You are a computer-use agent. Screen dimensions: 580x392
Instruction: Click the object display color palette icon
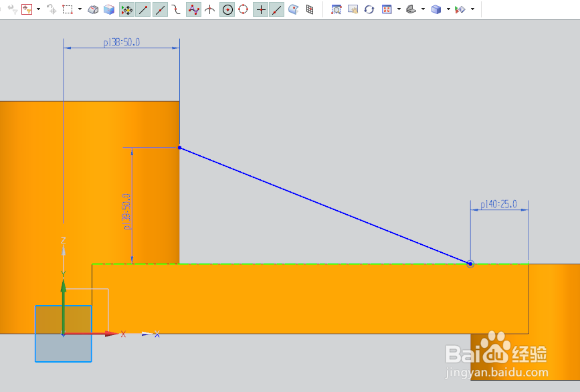coord(460,9)
